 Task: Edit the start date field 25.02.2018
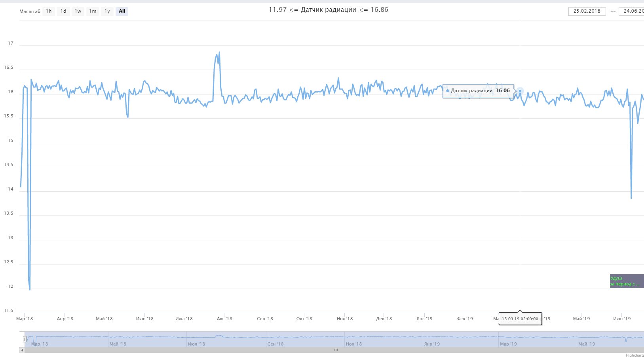587,11
